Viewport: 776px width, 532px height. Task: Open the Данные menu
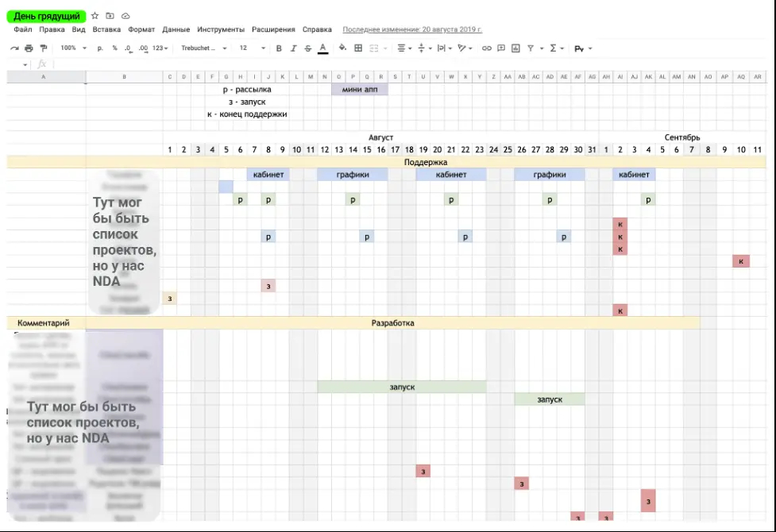(176, 29)
